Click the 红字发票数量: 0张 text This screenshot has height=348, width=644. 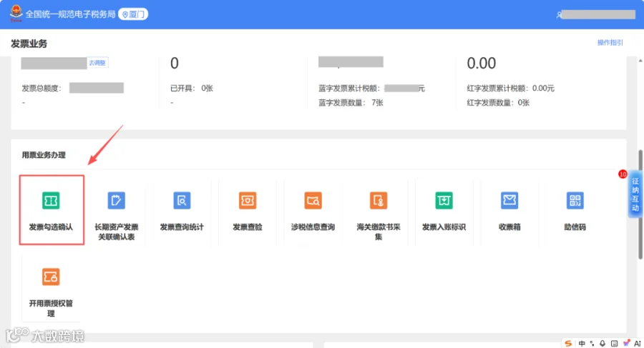pyautogui.click(x=498, y=103)
